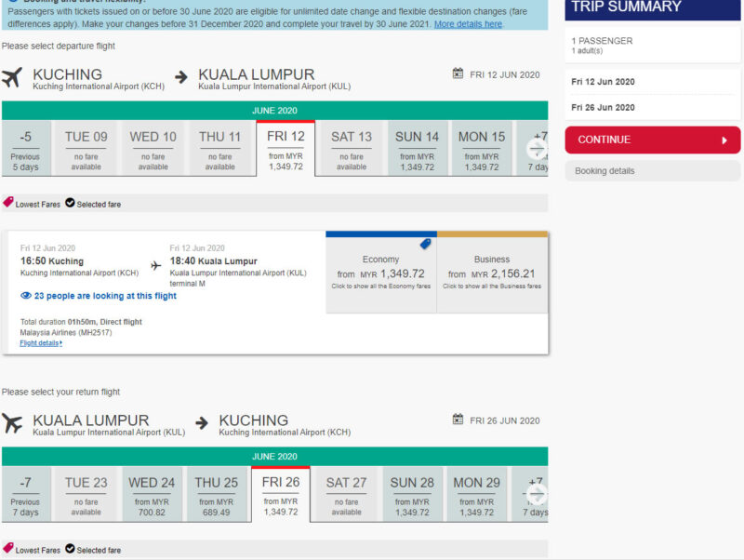Click Fri 26 Jun 2020 in trip summary

click(603, 107)
